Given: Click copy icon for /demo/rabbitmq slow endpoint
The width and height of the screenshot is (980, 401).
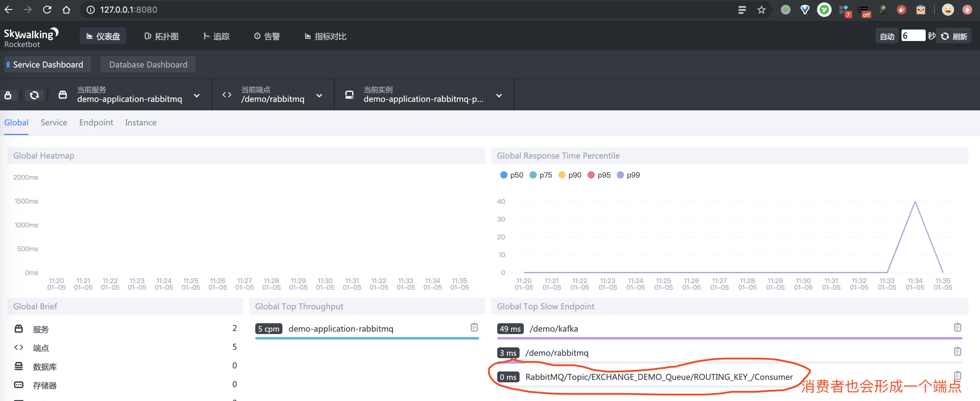Looking at the screenshot, I should click(x=957, y=351).
